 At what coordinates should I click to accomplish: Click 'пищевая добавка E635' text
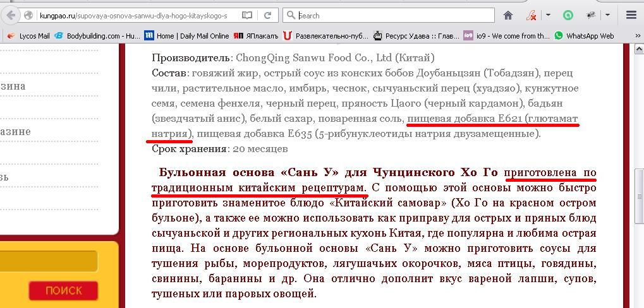click(x=254, y=134)
